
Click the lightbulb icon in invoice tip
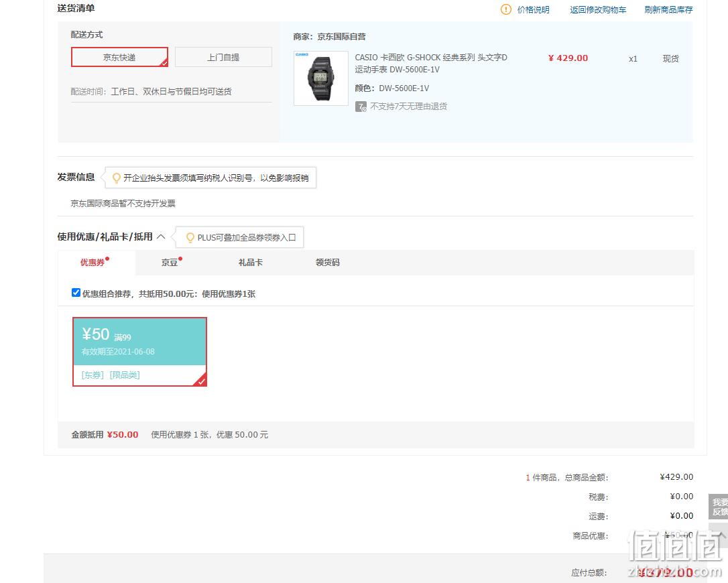tap(117, 178)
